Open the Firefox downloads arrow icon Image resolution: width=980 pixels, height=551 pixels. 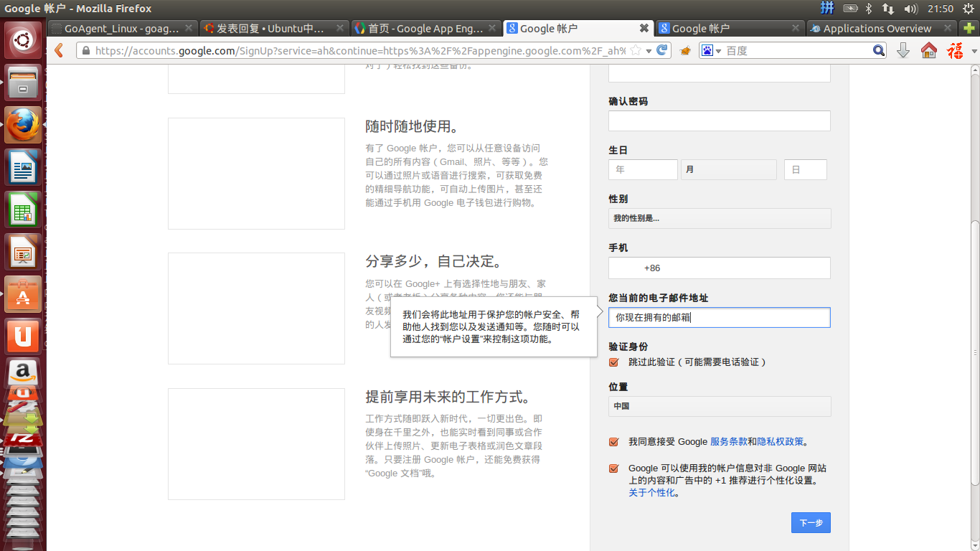click(x=903, y=51)
